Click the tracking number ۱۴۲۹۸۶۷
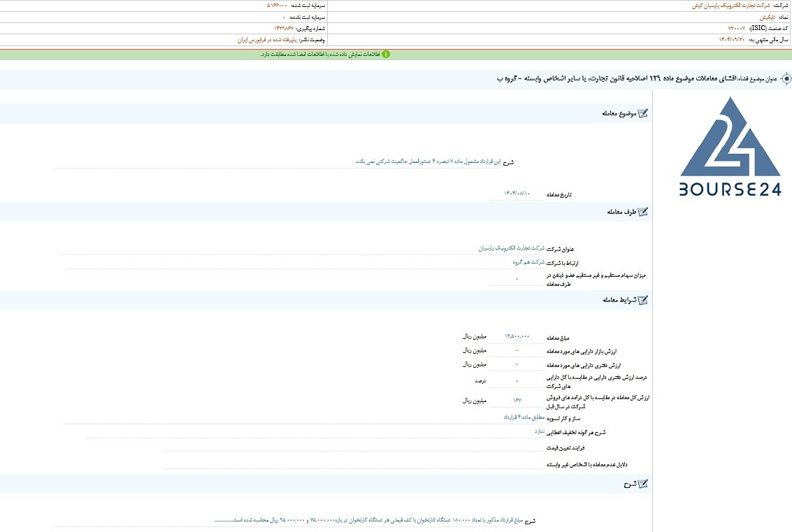Viewport: 792px width, 532px height. click(284, 28)
